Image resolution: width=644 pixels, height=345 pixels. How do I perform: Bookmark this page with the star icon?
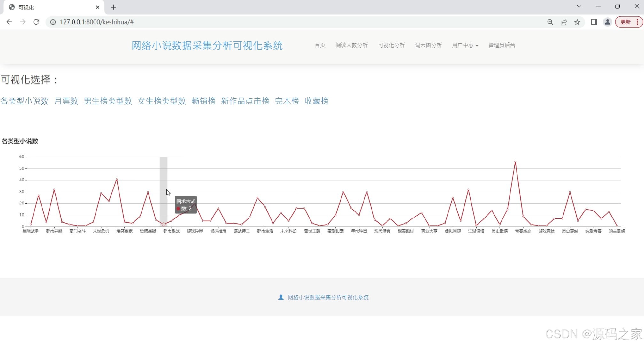[x=577, y=22]
